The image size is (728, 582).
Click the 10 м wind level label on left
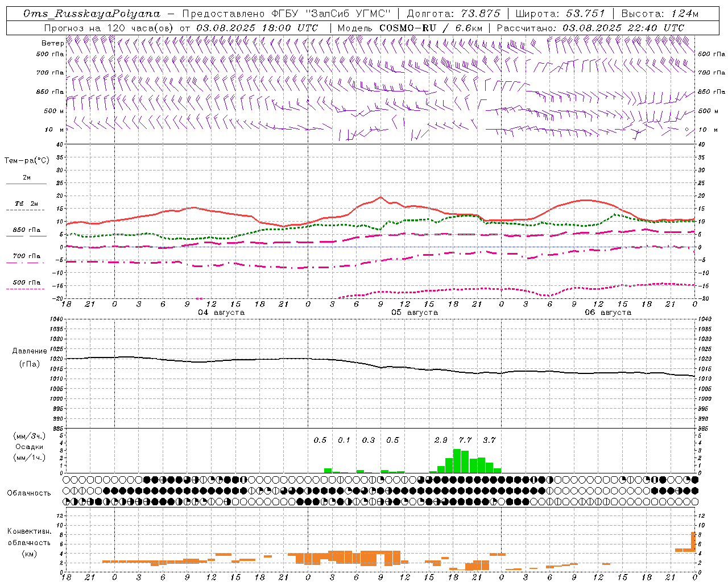click(55, 130)
